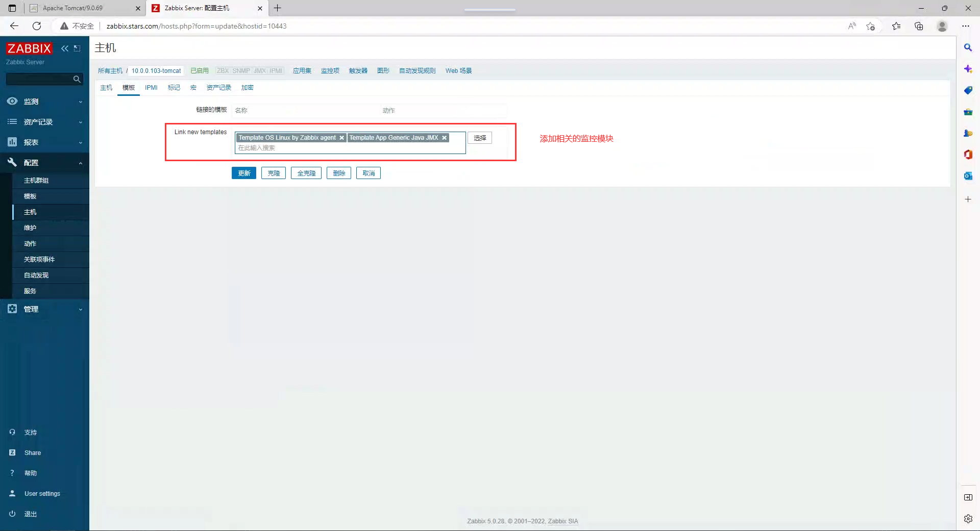Click 选择 to select templates
Viewport: 980px width, 531px height.
click(x=480, y=138)
